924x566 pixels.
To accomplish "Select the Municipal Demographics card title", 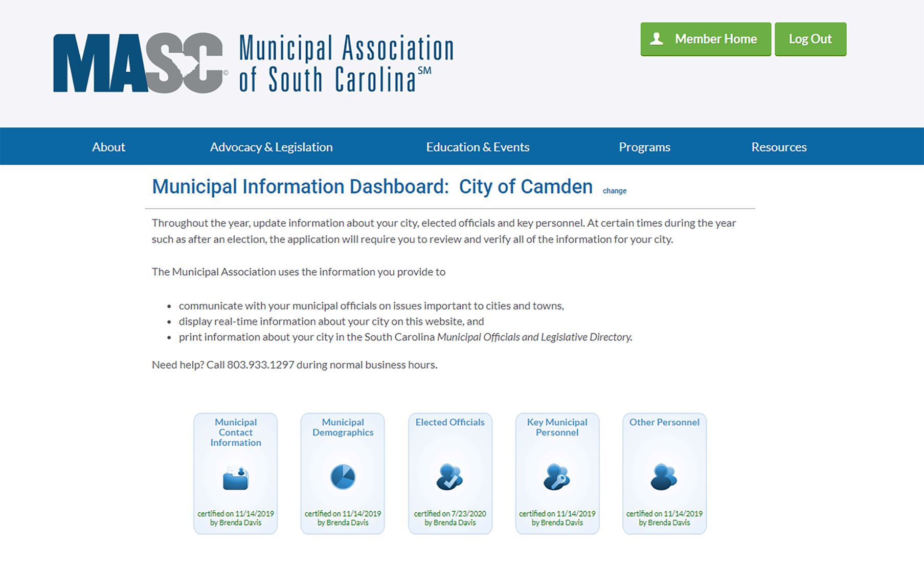I will [343, 427].
